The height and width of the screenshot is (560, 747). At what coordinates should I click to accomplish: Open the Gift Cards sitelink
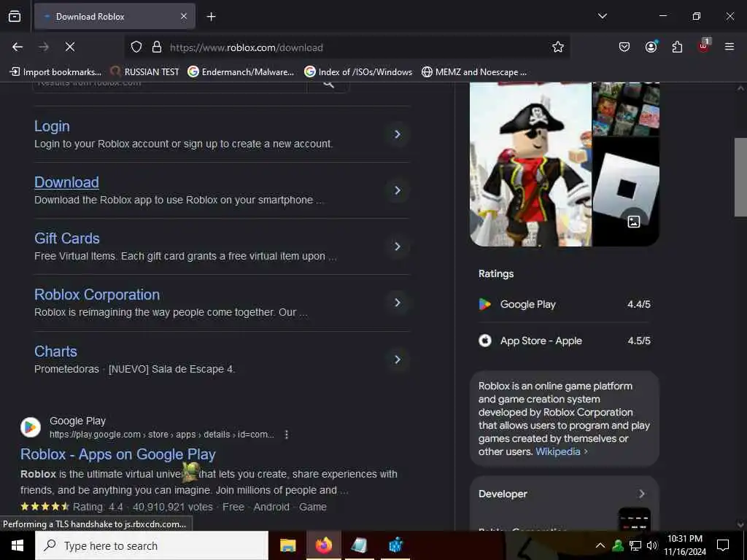click(67, 238)
